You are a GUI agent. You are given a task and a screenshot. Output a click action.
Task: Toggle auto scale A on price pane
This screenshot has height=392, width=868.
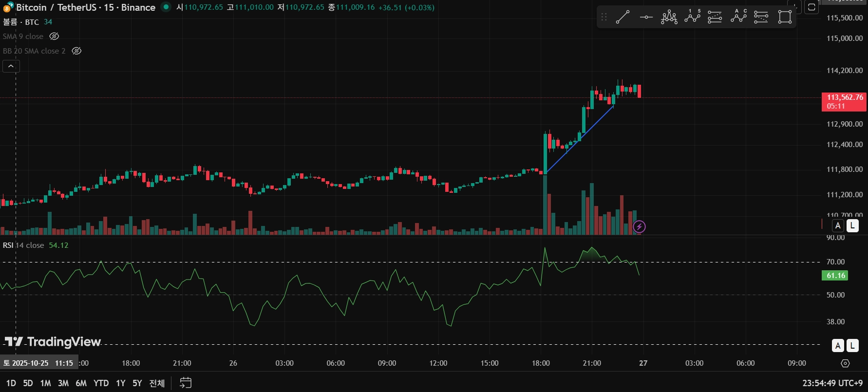[x=838, y=225]
